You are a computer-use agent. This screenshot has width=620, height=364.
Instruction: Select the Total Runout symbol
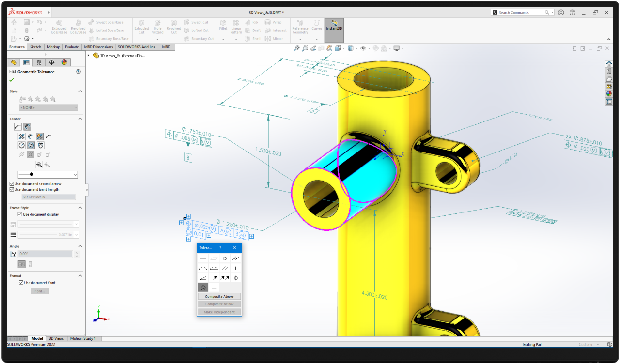(x=225, y=278)
